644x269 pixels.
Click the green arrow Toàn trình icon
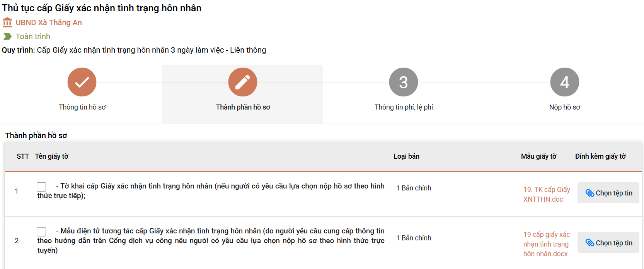click(7, 36)
